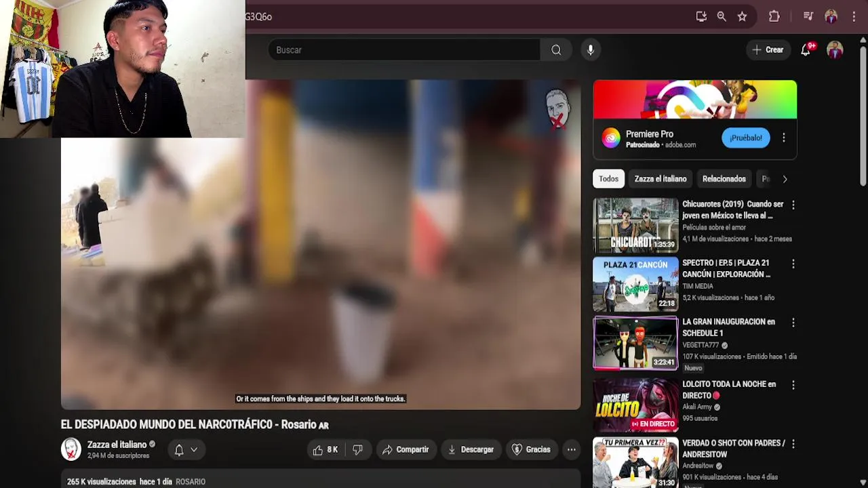
Task: Click the Compartir button
Action: (406, 449)
